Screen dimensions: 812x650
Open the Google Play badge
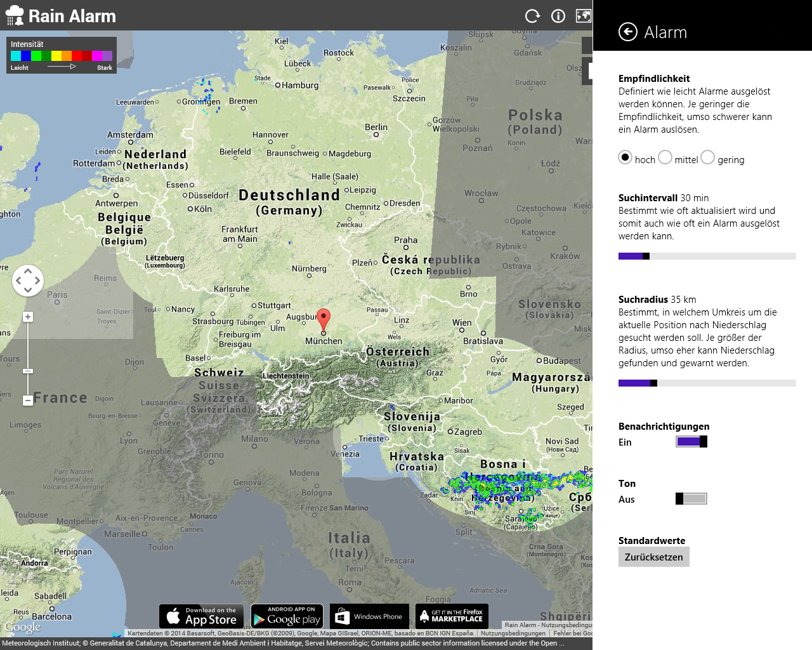287,616
